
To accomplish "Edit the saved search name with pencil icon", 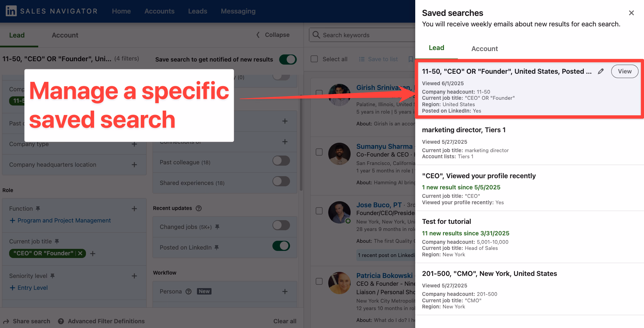I will [x=601, y=71].
